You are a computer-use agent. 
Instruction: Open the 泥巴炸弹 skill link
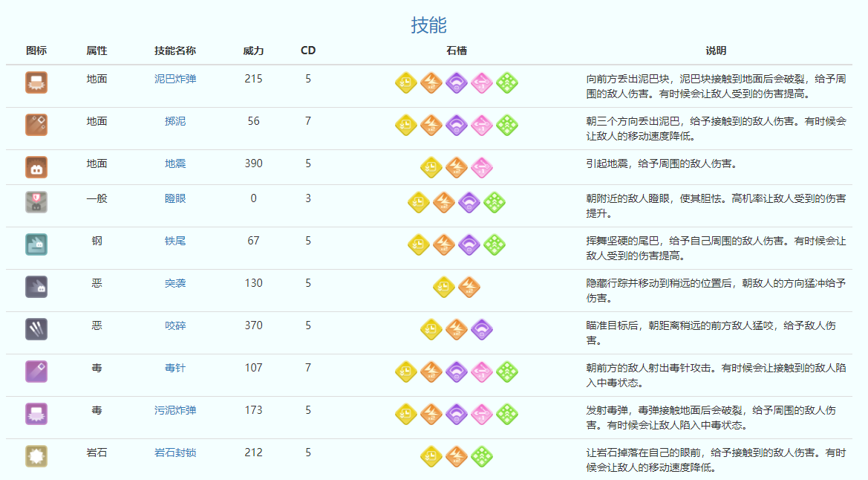tap(175, 79)
